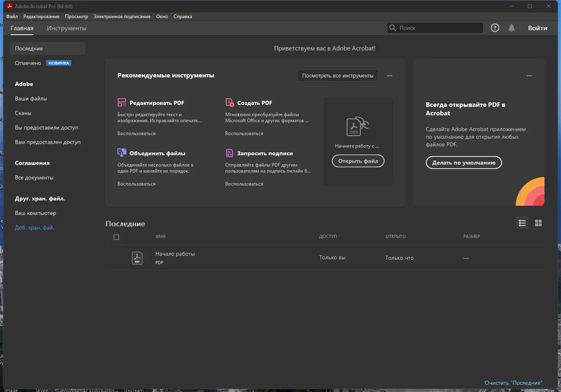
Task: Open the right panel options menu
Action: (x=529, y=75)
